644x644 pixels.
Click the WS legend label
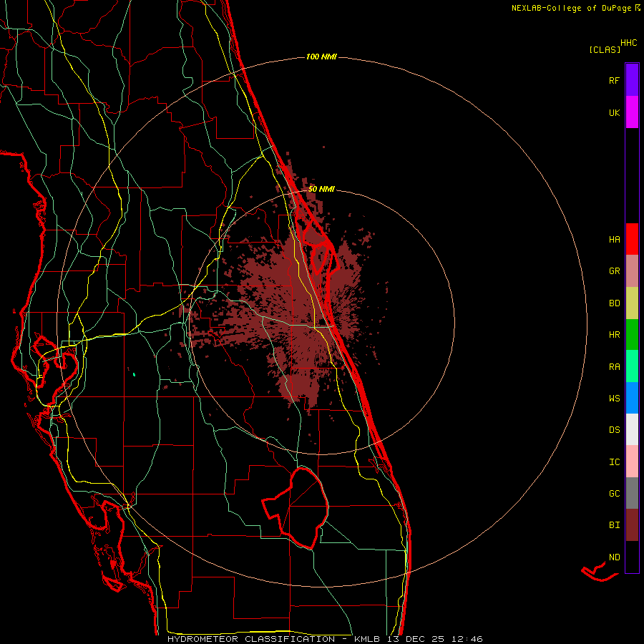tap(614, 399)
